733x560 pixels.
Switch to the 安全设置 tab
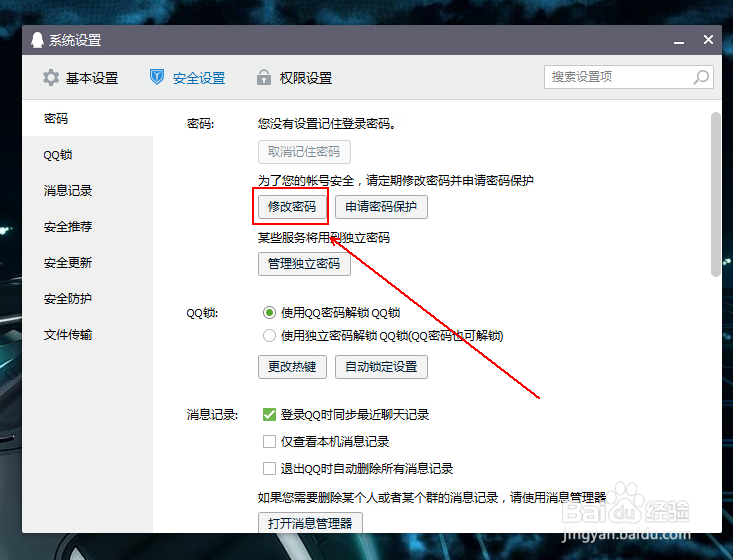coord(187,78)
